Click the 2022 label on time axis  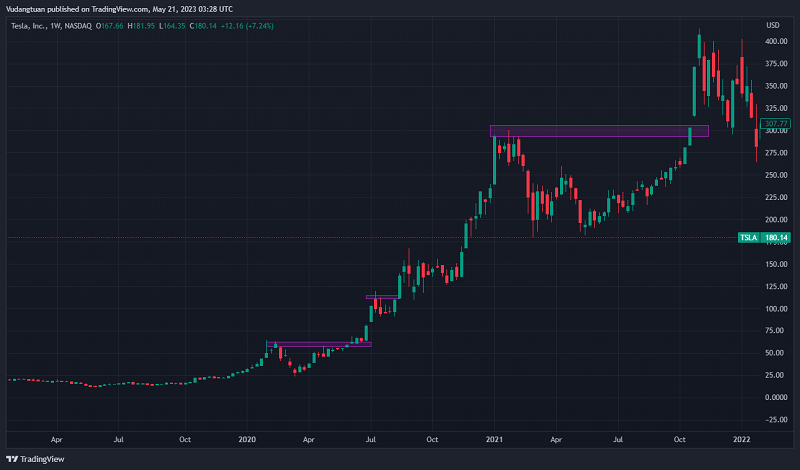click(741, 438)
